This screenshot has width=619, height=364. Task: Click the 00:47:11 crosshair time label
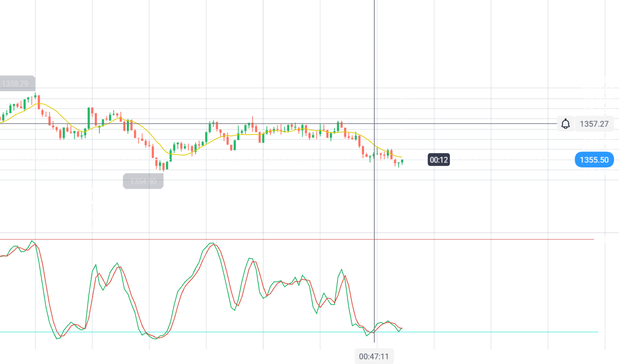[x=374, y=356]
